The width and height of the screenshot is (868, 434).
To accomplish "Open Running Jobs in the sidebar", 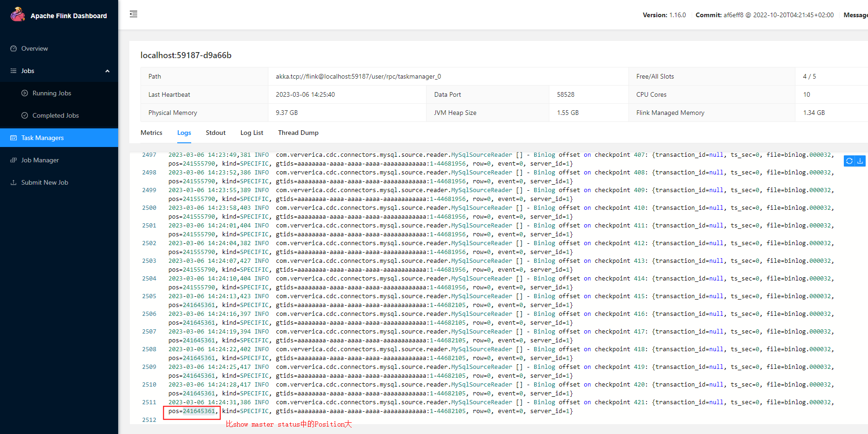I will coord(59,93).
